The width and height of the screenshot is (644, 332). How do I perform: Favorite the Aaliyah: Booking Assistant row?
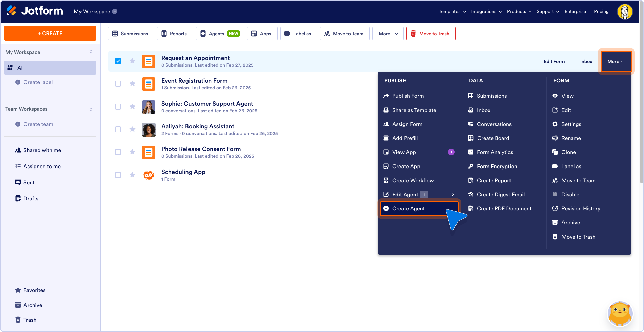point(132,129)
